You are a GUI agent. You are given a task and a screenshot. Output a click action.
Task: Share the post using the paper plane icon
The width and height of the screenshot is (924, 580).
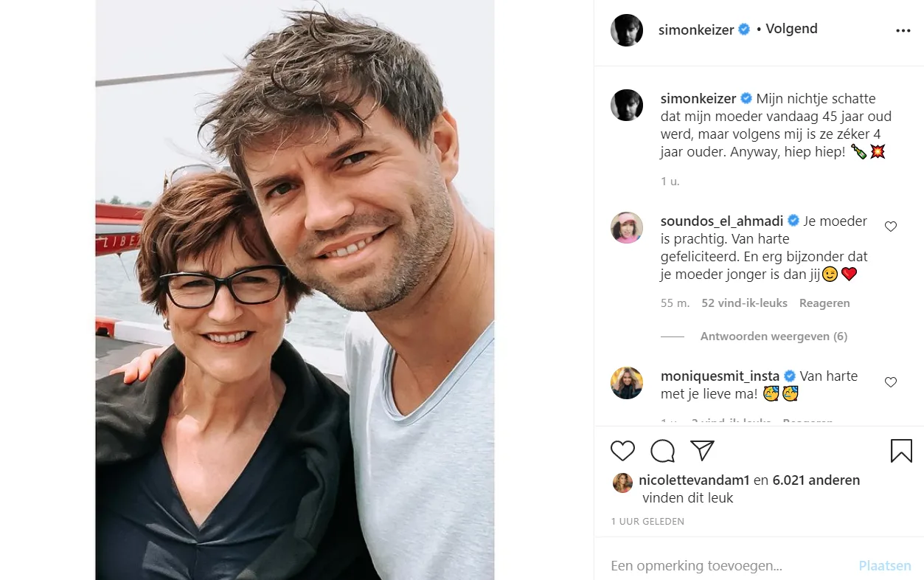702,451
